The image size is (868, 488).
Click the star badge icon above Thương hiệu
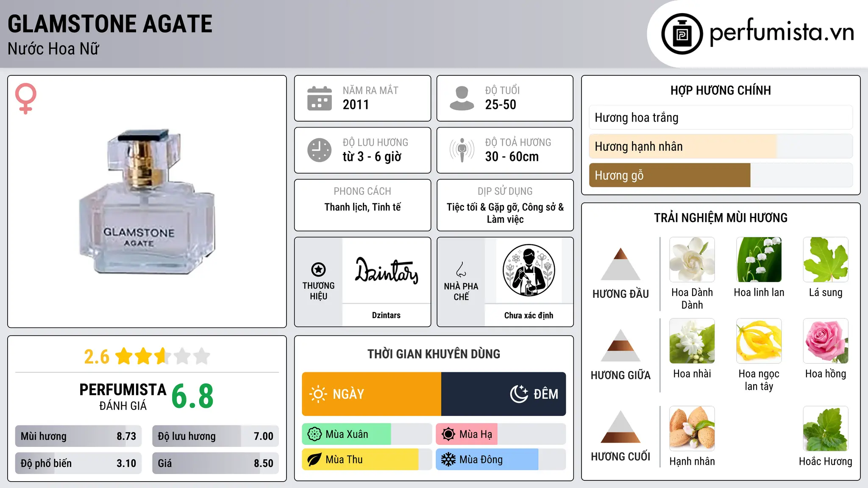[318, 269]
